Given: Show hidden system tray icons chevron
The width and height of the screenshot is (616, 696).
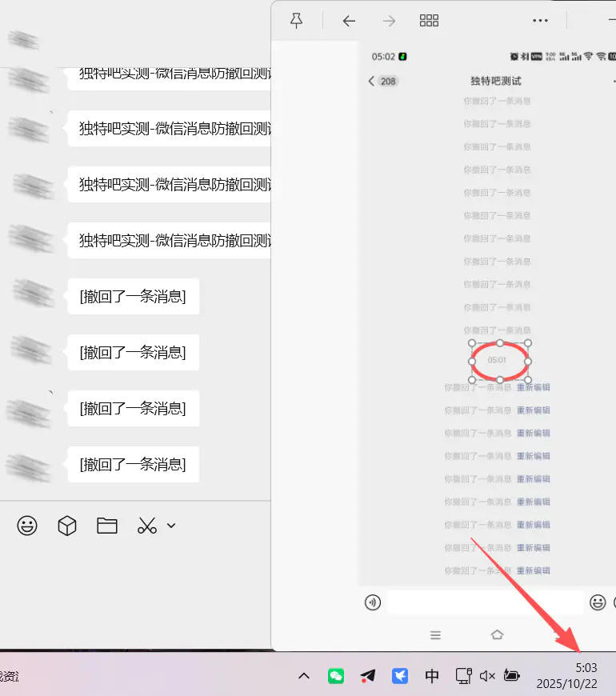Looking at the screenshot, I should coord(304,676).
